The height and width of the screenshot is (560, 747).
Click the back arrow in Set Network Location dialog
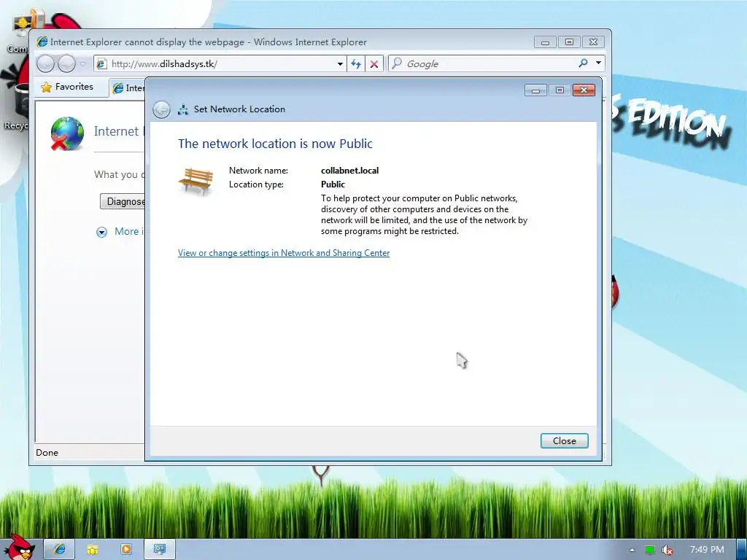tap(161, 109)
